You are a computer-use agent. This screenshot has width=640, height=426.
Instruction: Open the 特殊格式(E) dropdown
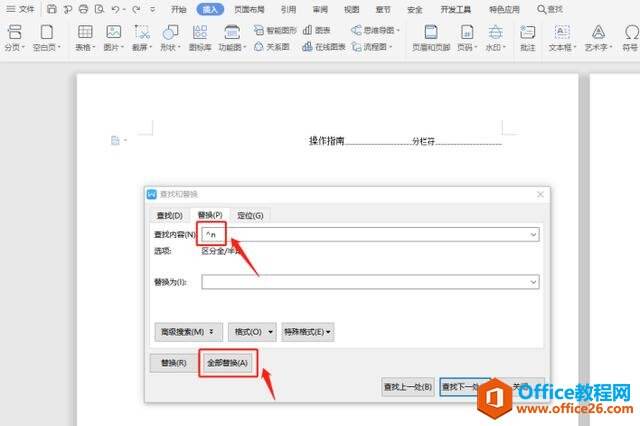(x=308, y=332)
